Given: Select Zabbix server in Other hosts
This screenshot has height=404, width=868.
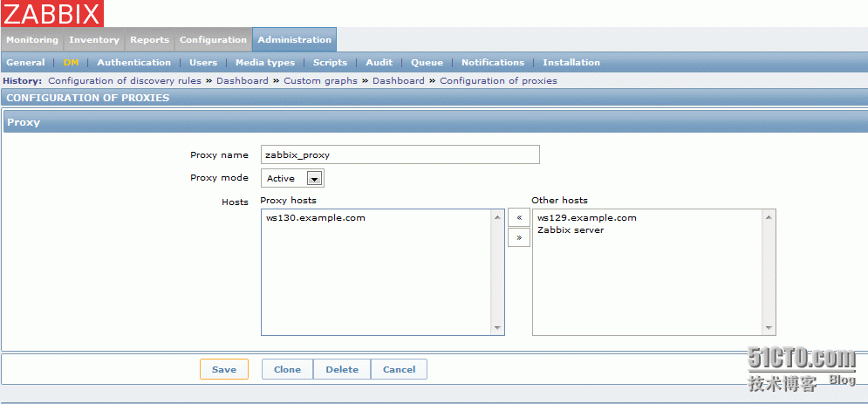Looking at the screenshot, I should point(571,230).
